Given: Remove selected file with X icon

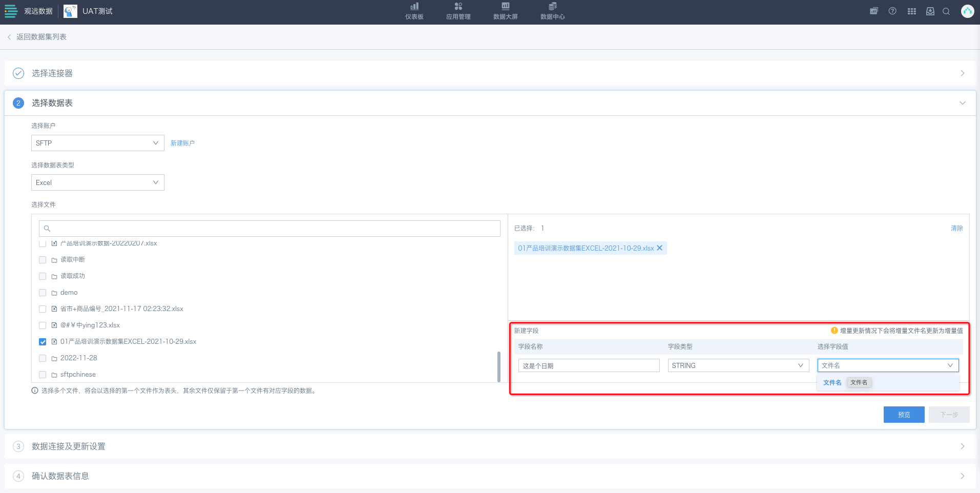Looking at the screenshot, I should point(660,248).
